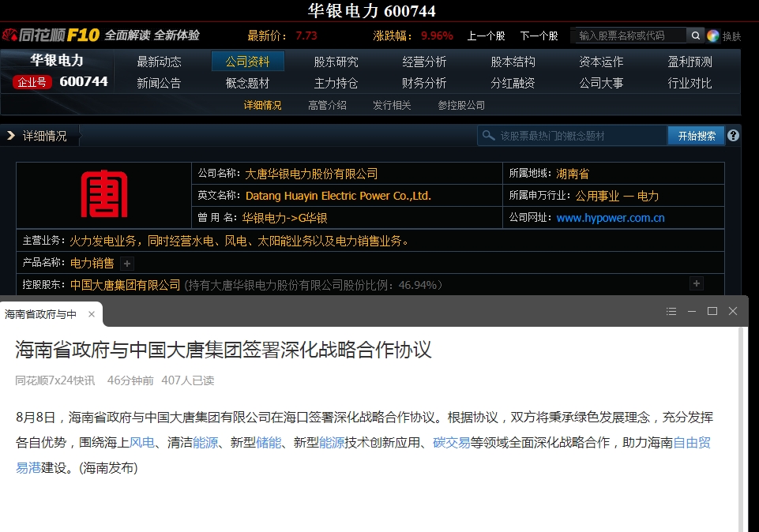Close the 海南省政府与中 news tab
Screen dimensions: 759x532
(92, 314)
